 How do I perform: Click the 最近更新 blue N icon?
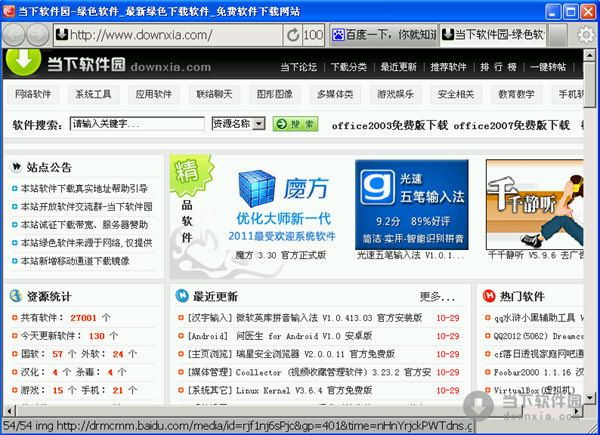[182, 296]
